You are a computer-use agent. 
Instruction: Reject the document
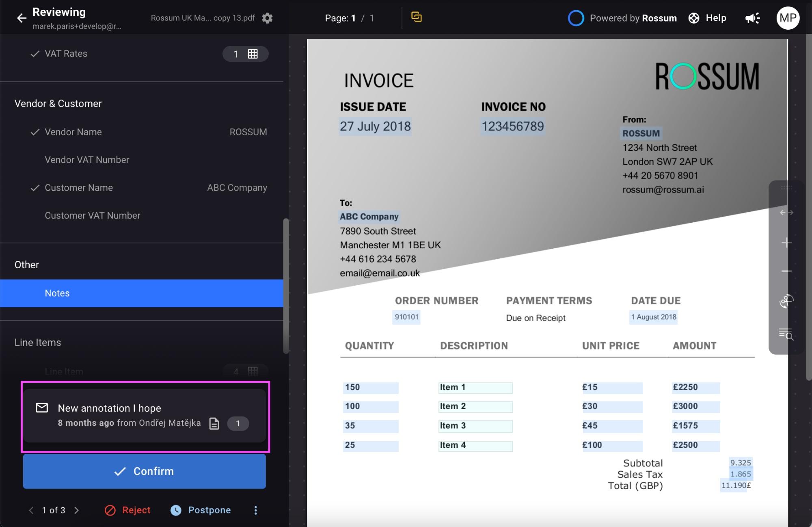pos(127,510)
